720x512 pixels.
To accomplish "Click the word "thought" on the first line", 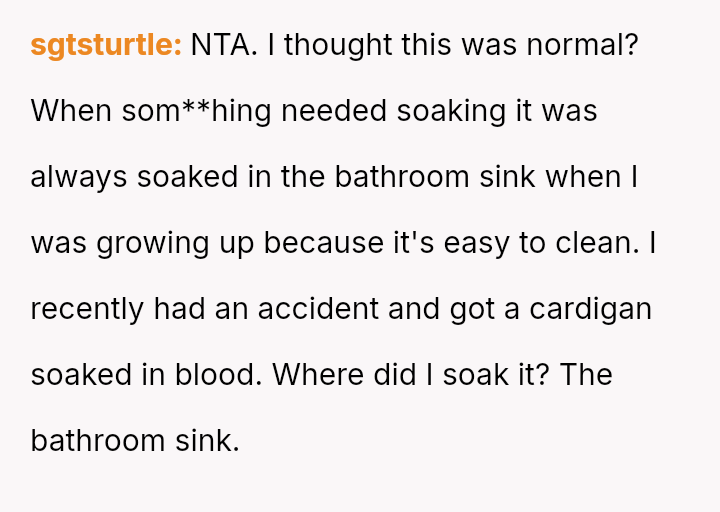I will point(334,45).
